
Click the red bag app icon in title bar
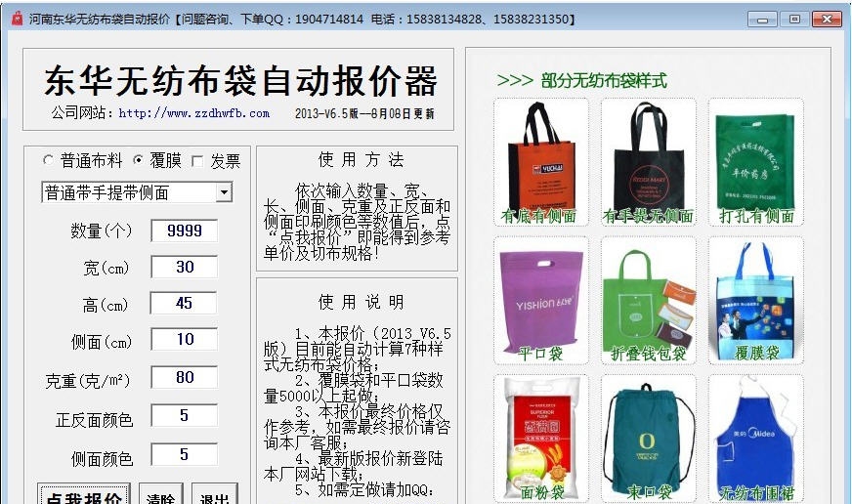(x=18, y=19)
